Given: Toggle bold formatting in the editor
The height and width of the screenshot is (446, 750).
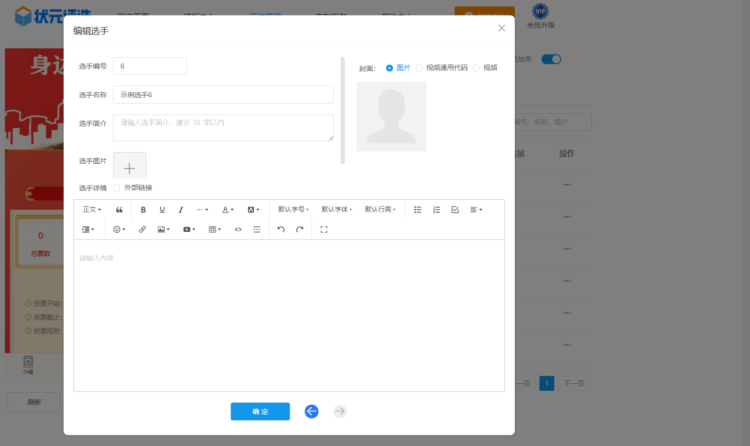Looking at the screenshot, I should pos(143,210).
